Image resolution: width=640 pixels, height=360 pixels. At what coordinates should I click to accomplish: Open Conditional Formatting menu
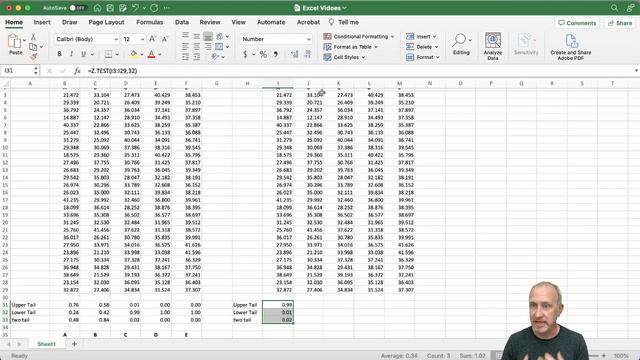click(x=359, y=36)
